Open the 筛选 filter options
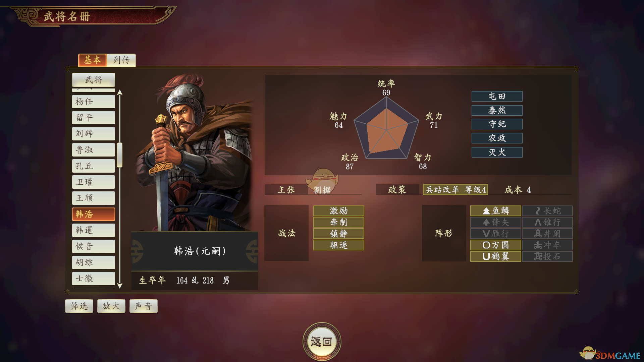Image resolution: width=644 pixels, height=362 pixels. click(x=79, y=306)
